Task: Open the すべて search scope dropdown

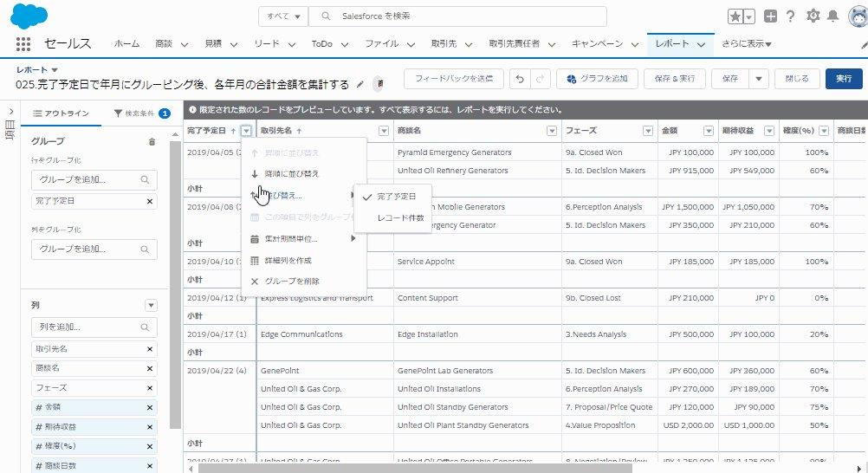Action: point(283,16)
